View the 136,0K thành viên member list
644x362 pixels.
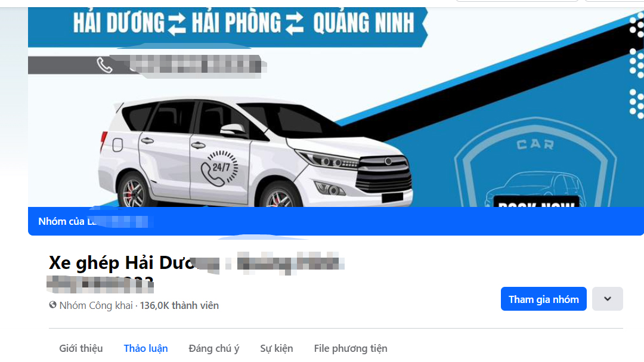pyautogui.click(x=179, y=305)
